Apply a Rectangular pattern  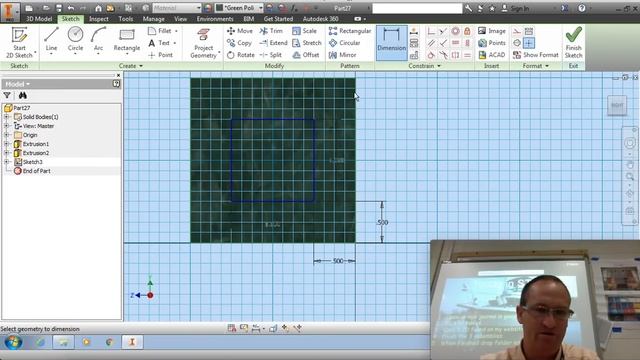click(x=350, y=31)
